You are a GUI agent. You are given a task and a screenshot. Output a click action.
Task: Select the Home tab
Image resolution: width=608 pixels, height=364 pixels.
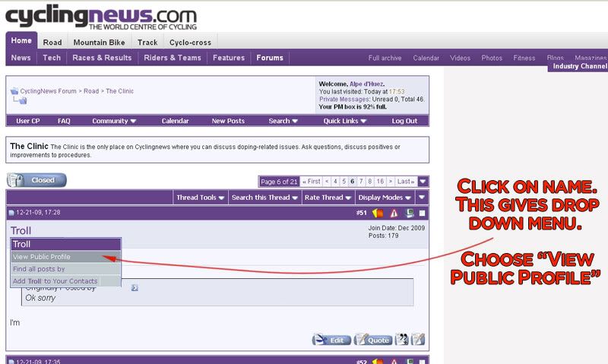21,40
